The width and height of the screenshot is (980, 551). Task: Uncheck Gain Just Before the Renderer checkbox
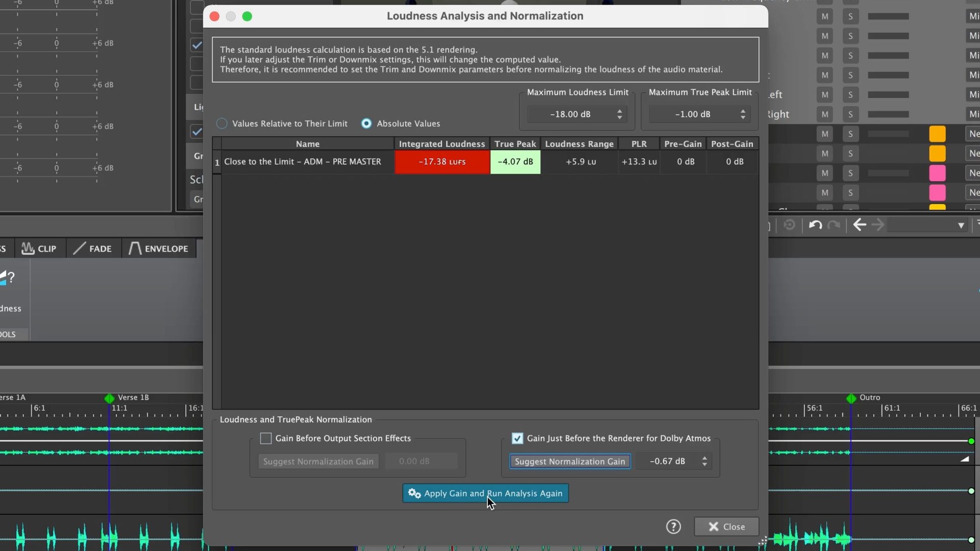click(517, 438)
